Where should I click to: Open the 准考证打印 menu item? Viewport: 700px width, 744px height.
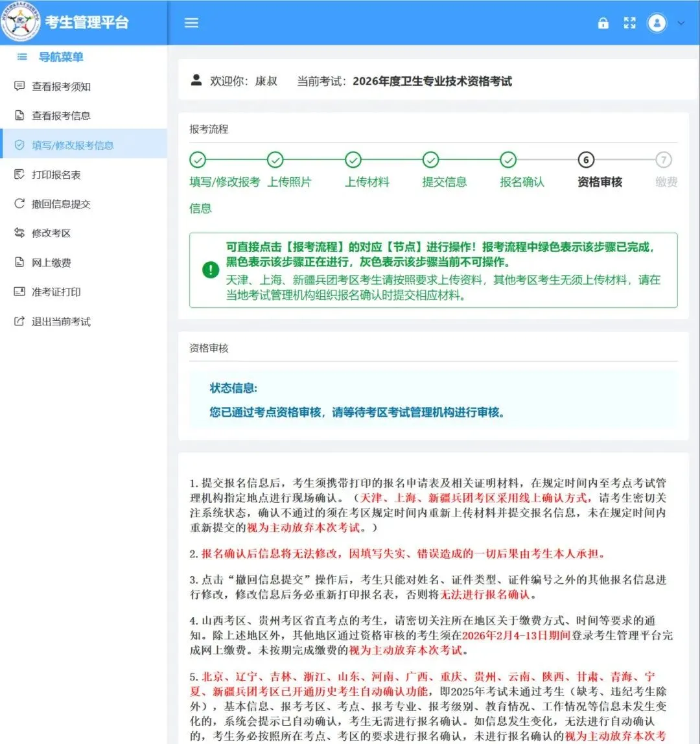[x=84, y=292]
